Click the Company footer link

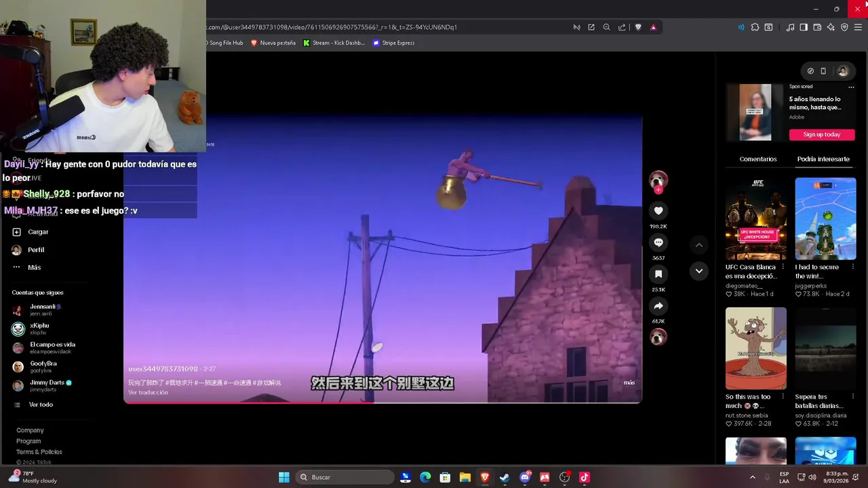[x=30, y=430]
